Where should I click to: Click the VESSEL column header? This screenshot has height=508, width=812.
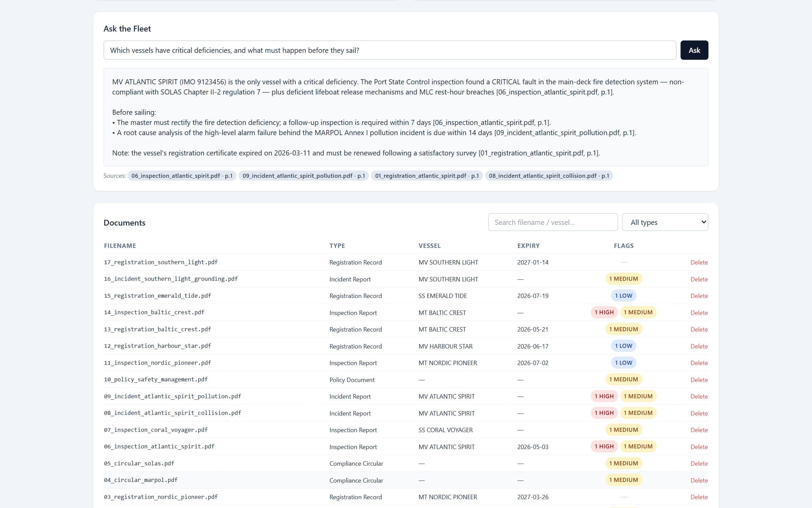[x=429, y=246]
